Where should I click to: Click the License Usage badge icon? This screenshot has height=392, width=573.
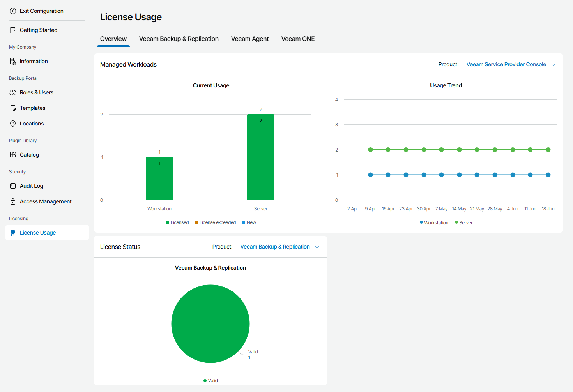click(13, 233)
